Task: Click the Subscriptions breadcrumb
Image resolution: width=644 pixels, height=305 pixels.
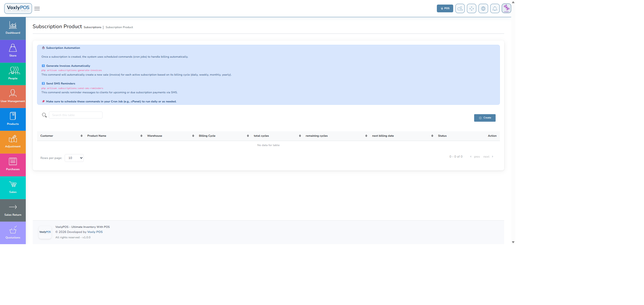Action: click(92, 27)
